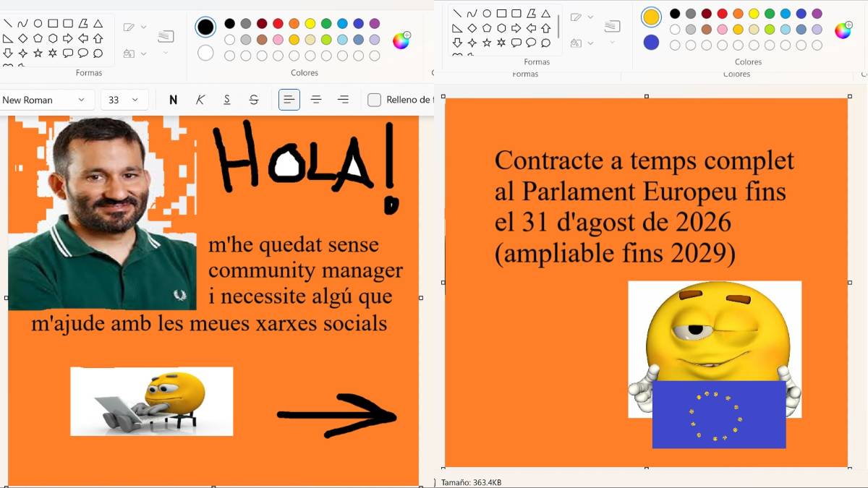Toggle italic (K) text formatting
Screen dimensions: 868x488
[200, 100]
